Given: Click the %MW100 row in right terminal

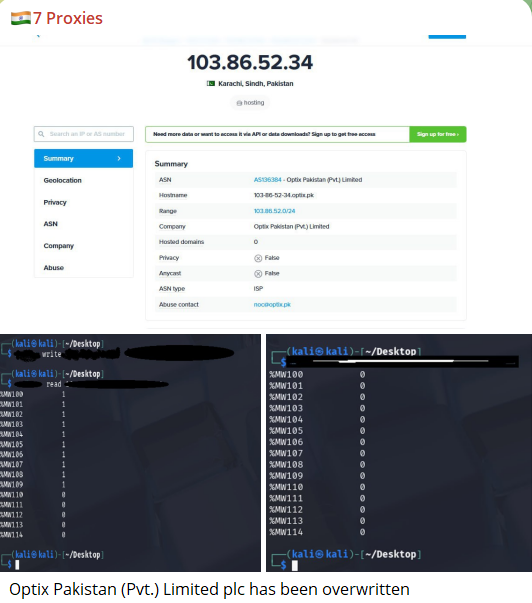Looking at the screenshot, I should click(x=317, y=375).
